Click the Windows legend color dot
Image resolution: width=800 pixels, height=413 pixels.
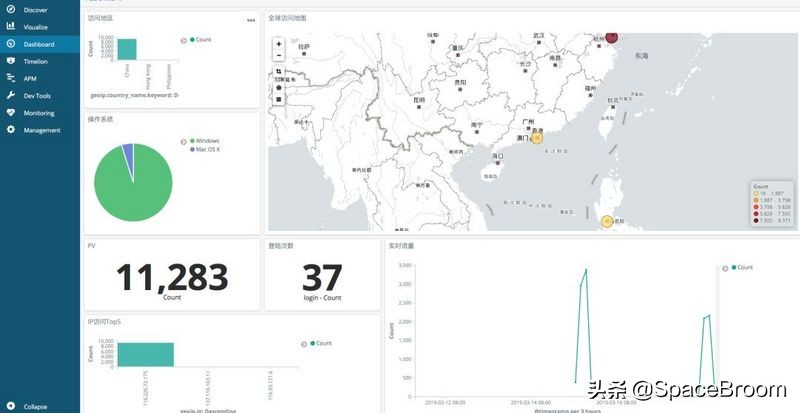tap(192, 140)
